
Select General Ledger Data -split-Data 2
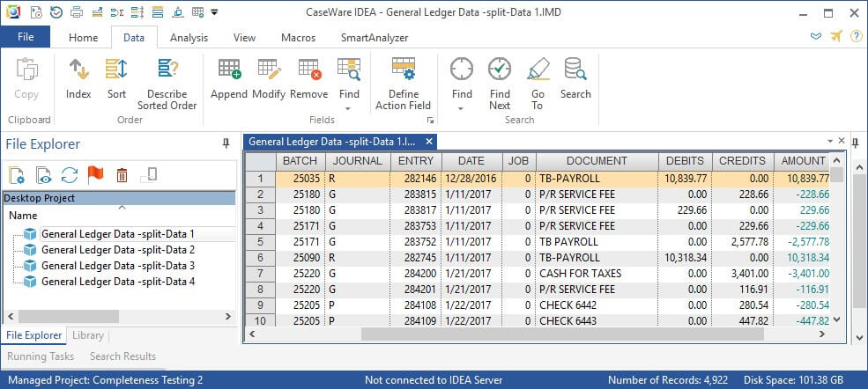(x=118, y=250)
